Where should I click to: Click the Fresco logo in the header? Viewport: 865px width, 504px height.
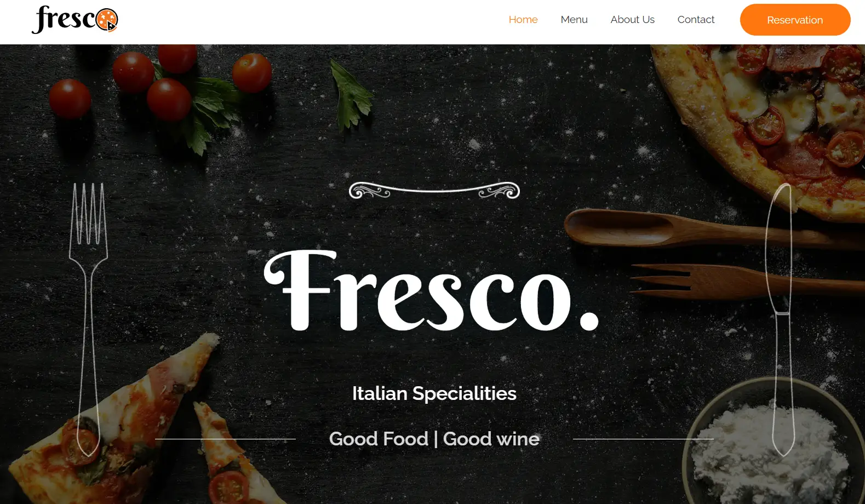[75, 20]
